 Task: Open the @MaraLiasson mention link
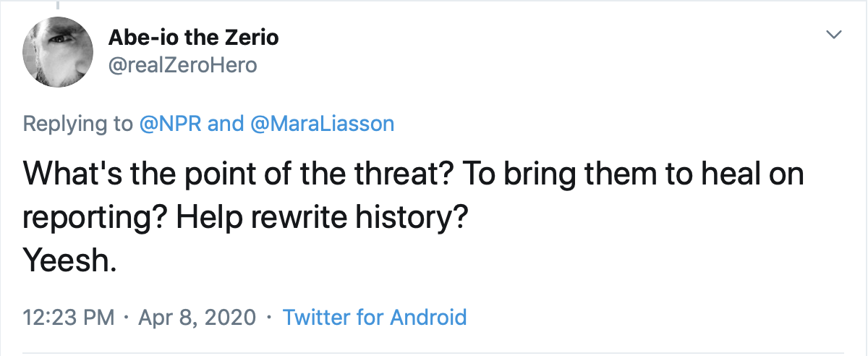pos(322,124)
